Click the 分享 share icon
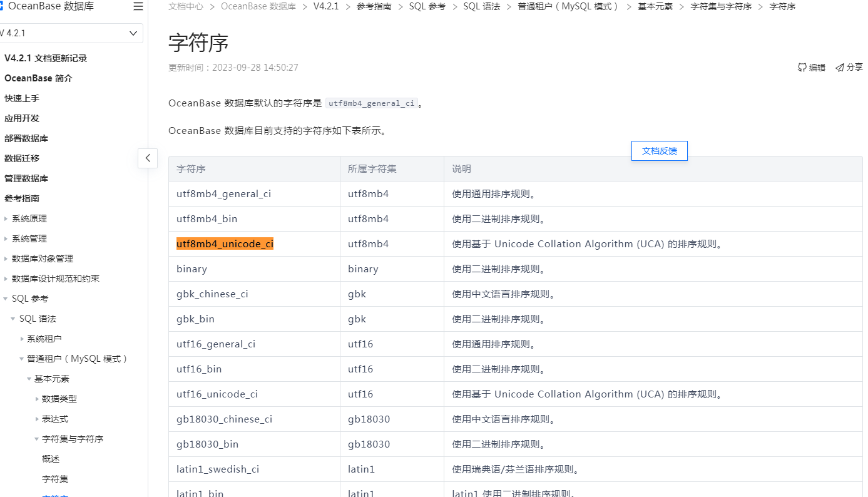 pos(840,68)
